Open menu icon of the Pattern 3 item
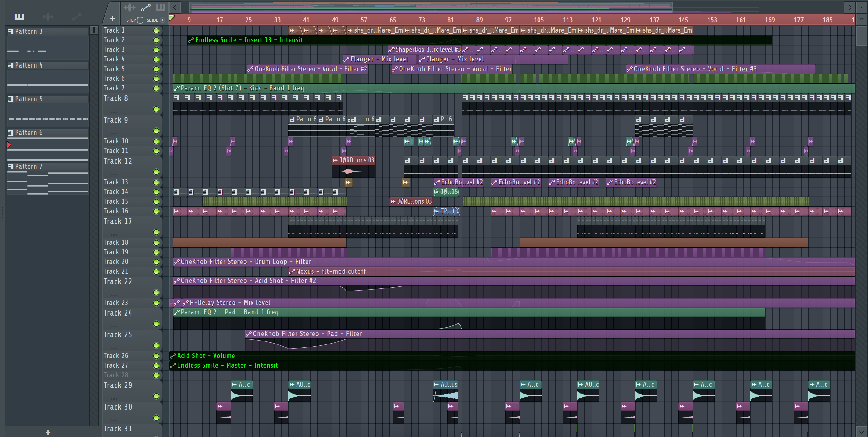Viewport: 868px width, 437px height. [11, 31]
